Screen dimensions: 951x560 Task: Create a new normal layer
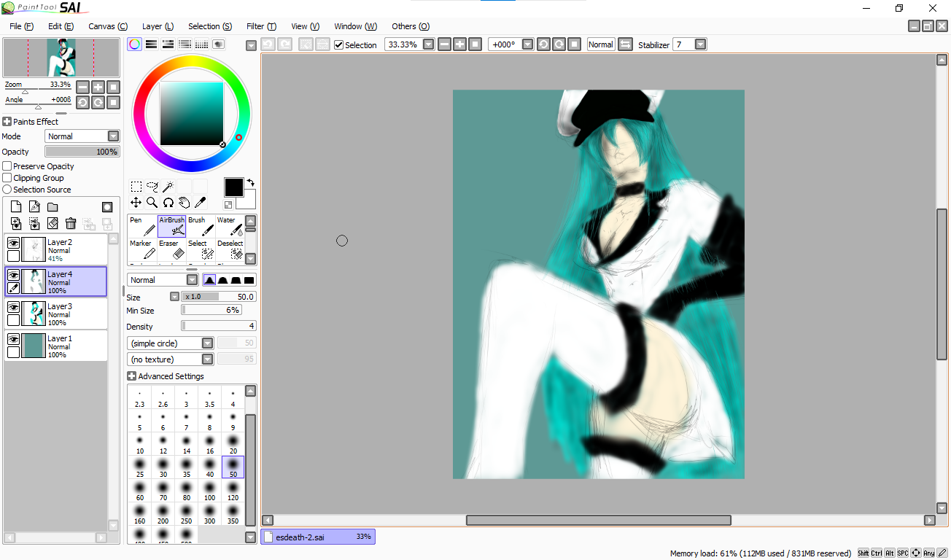coord(16,207)
